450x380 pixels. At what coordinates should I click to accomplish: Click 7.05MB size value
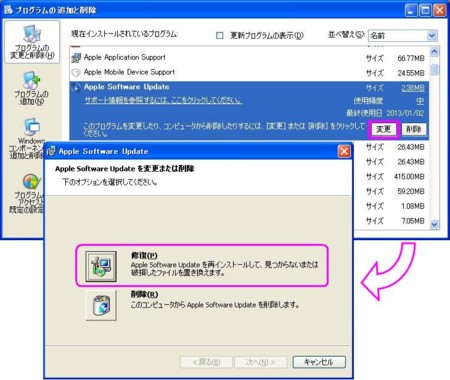coord(413,221)
